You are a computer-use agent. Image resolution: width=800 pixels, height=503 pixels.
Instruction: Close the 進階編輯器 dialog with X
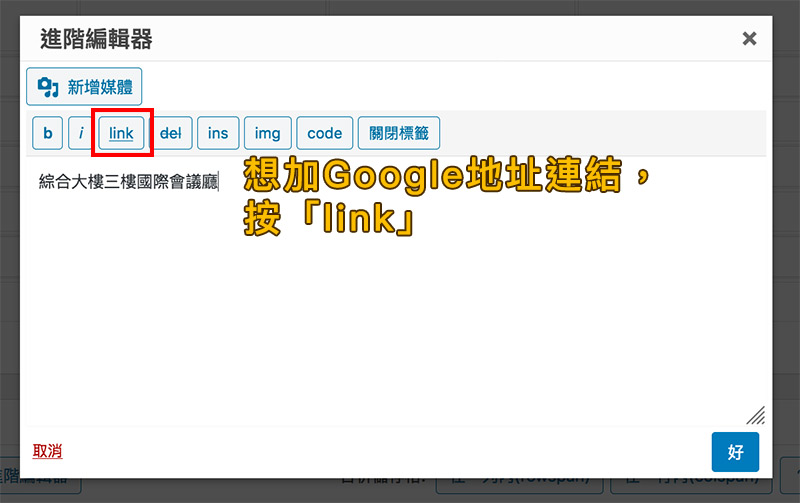(x=748, y=39)
